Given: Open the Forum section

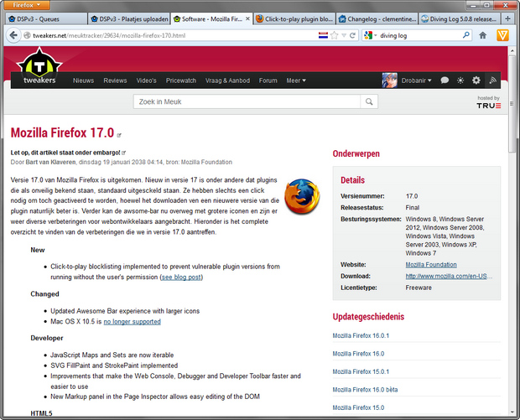Looking at the screenshot, I should pos(268,80).
